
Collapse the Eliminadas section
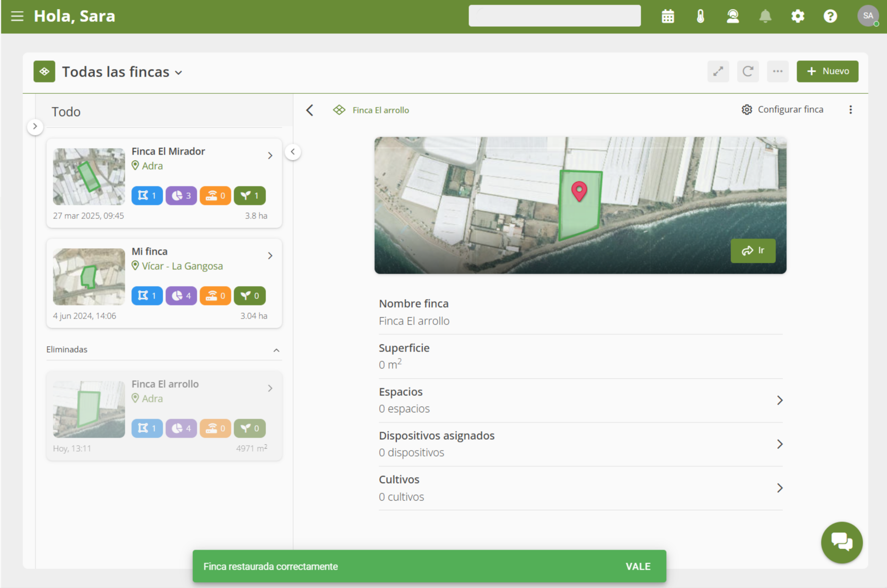coord(276,350)
